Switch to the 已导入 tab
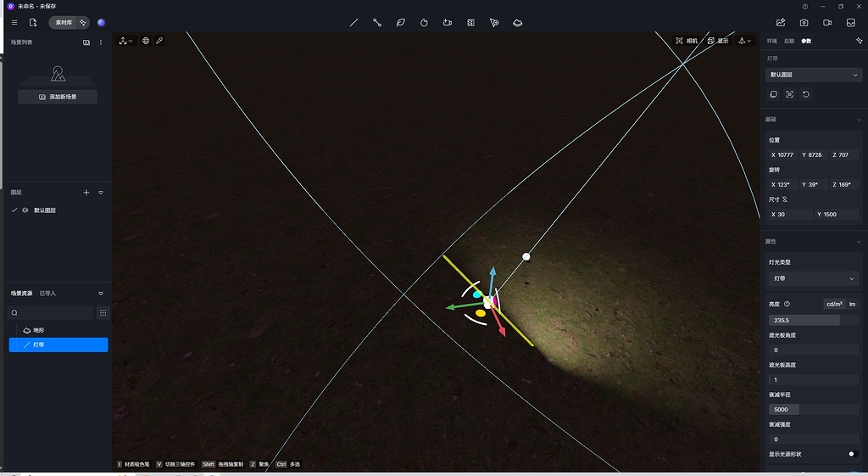 47,294
